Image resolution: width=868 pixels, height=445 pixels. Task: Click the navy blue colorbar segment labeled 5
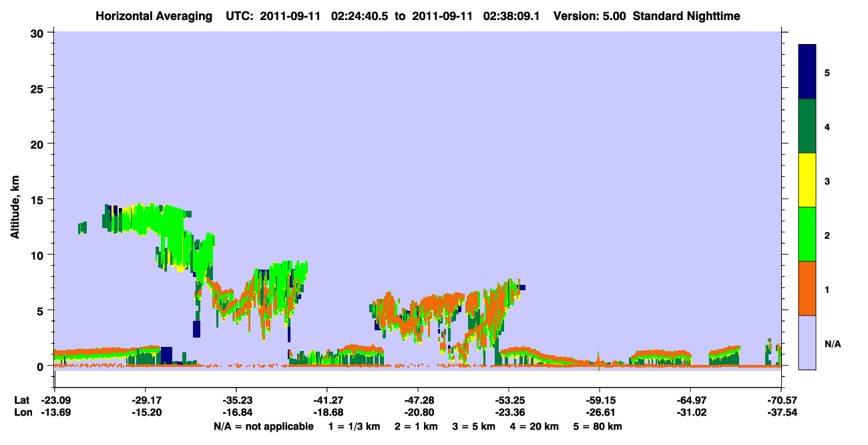[x=807, y=72]
